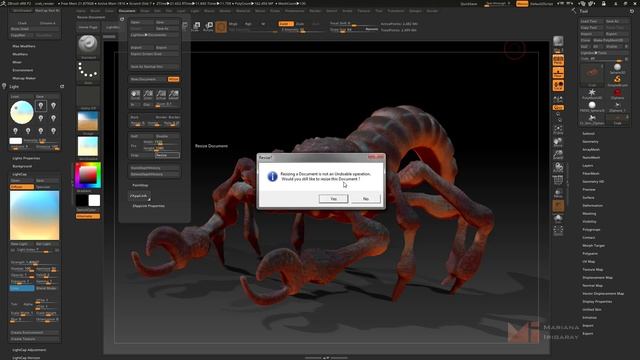
Task: Expand Lights Properties in the Light palette
Action: (26, 158)
